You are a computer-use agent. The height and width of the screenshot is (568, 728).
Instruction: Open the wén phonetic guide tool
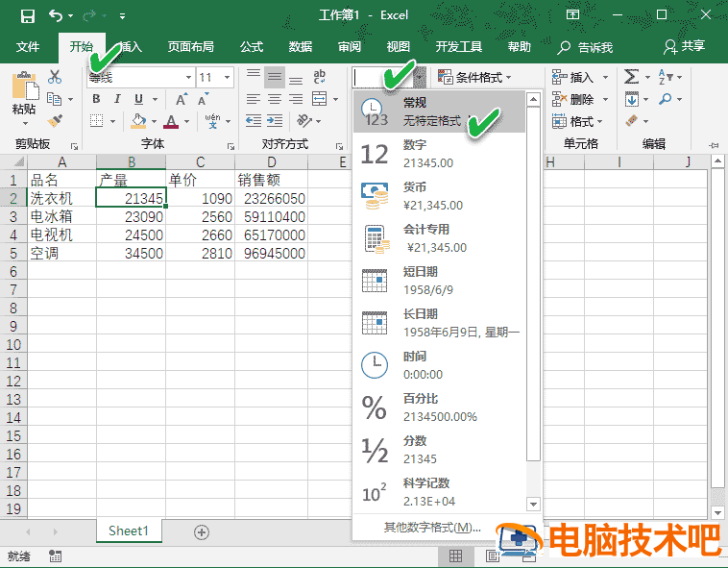tap(212, 121)
